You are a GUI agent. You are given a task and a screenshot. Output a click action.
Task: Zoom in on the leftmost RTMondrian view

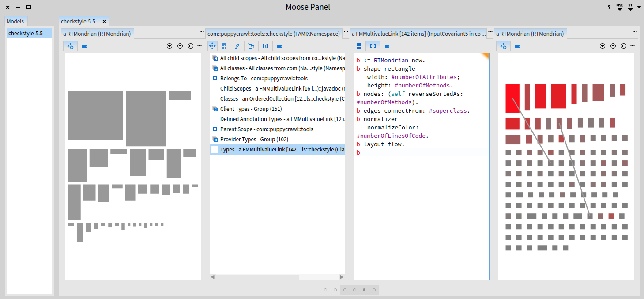click(169, 46)
